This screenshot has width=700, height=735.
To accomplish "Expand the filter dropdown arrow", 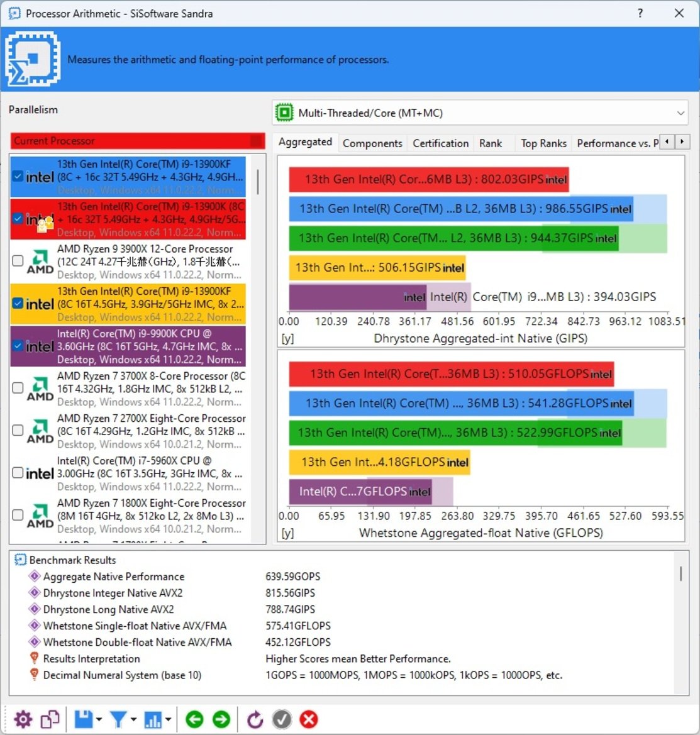I will tap(133, 719).
